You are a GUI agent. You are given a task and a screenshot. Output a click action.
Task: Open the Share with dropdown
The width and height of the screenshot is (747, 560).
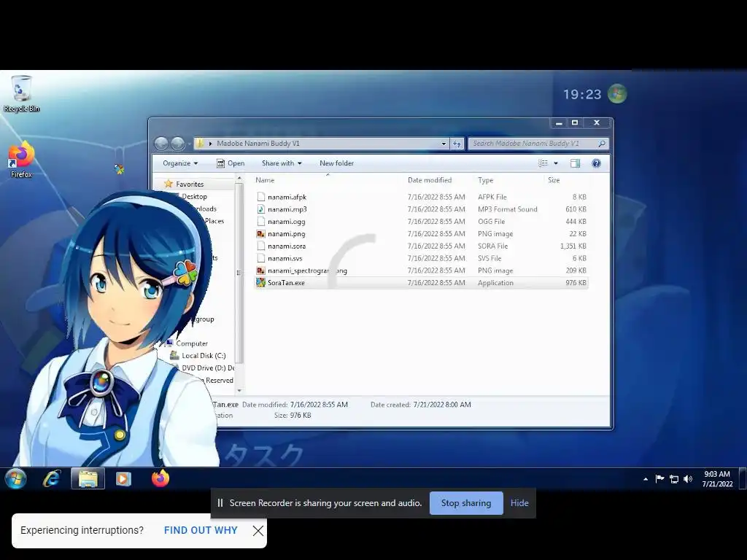tap(282, 163)
